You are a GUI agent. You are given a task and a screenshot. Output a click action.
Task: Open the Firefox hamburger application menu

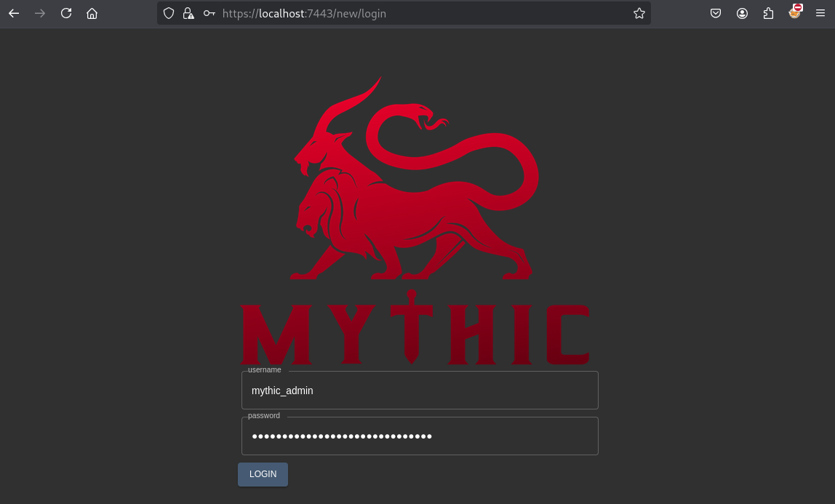820,13
